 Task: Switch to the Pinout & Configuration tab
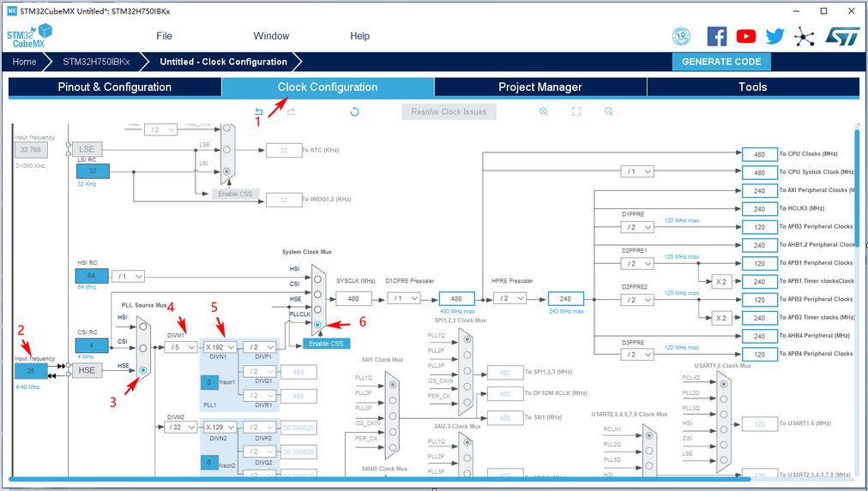[x=115, y=87]
